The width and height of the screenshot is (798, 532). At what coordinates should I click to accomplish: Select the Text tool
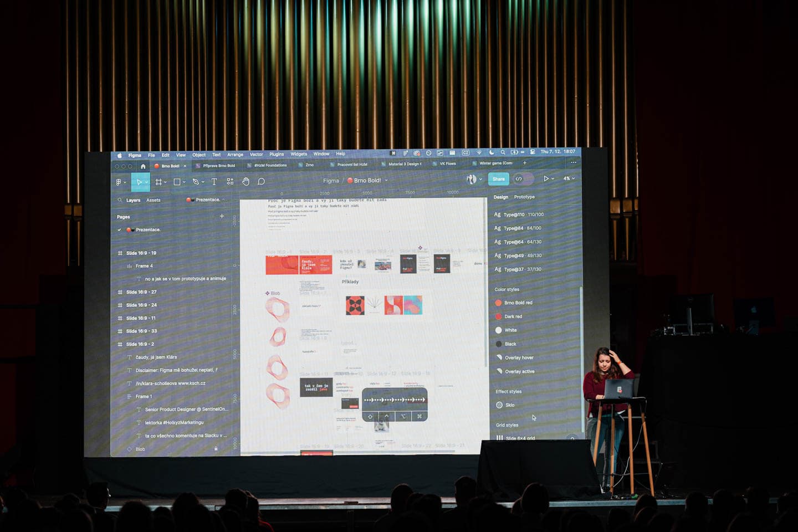(x=214, y=182)
